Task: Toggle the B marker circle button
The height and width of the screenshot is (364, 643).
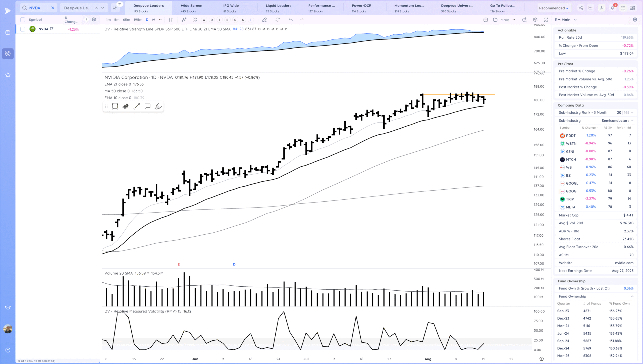Action: (227, 20)
